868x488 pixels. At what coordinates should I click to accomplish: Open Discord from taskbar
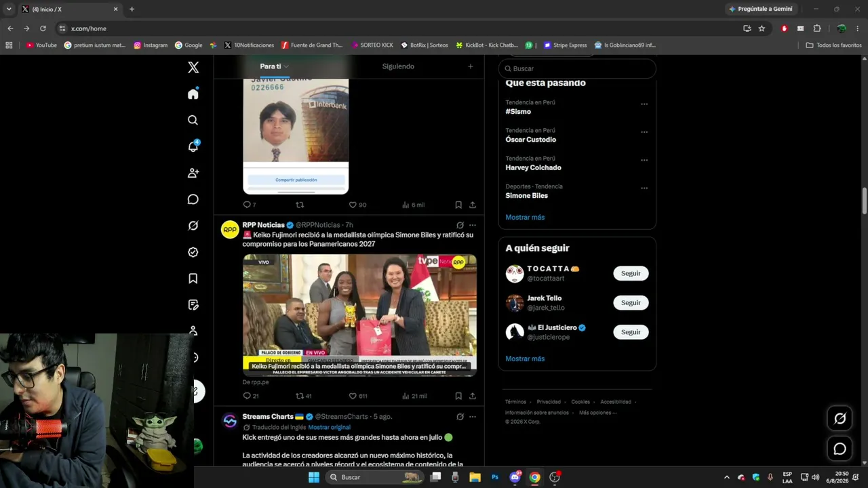click(515, 477)
